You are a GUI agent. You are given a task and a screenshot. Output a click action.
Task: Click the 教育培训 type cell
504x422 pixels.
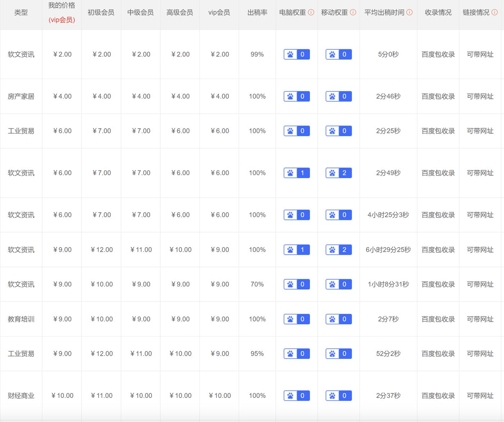(21, 319)
